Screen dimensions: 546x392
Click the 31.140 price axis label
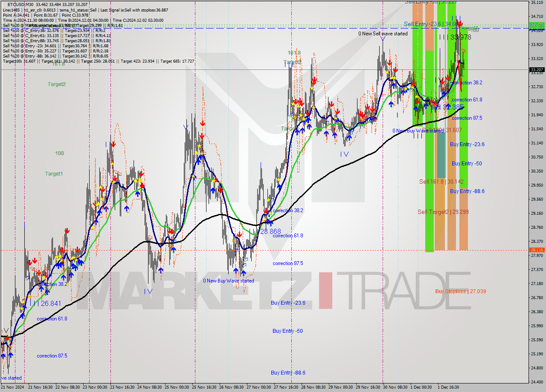click(537, 143)
